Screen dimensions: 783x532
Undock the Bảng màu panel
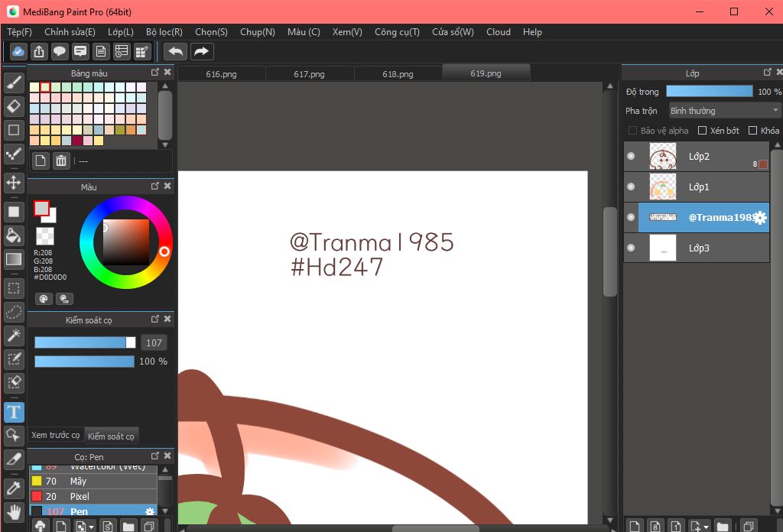pyautogui.click(x=154, y=73)
